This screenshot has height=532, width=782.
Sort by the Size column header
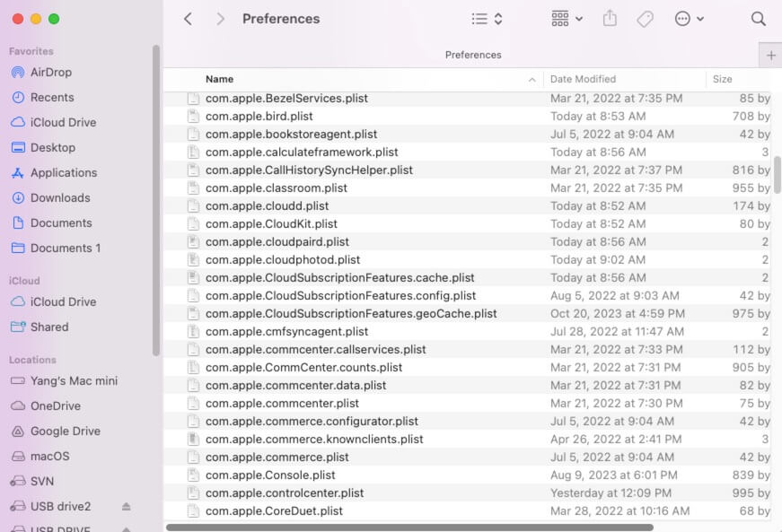pos(722,79)
